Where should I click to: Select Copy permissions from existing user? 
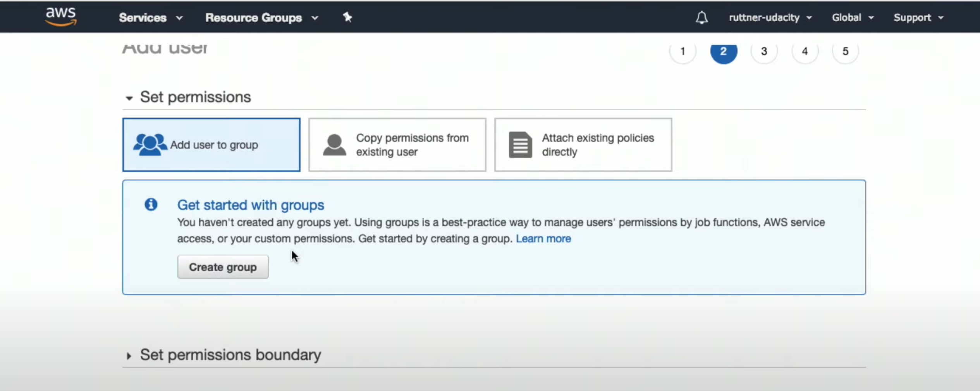click(397, 145)
